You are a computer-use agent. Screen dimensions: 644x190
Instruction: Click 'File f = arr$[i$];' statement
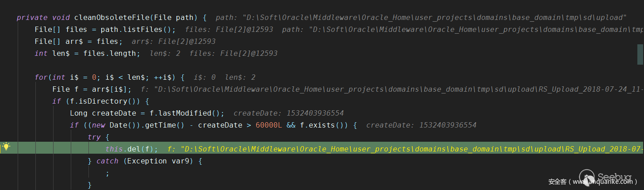tap(92, 89)
